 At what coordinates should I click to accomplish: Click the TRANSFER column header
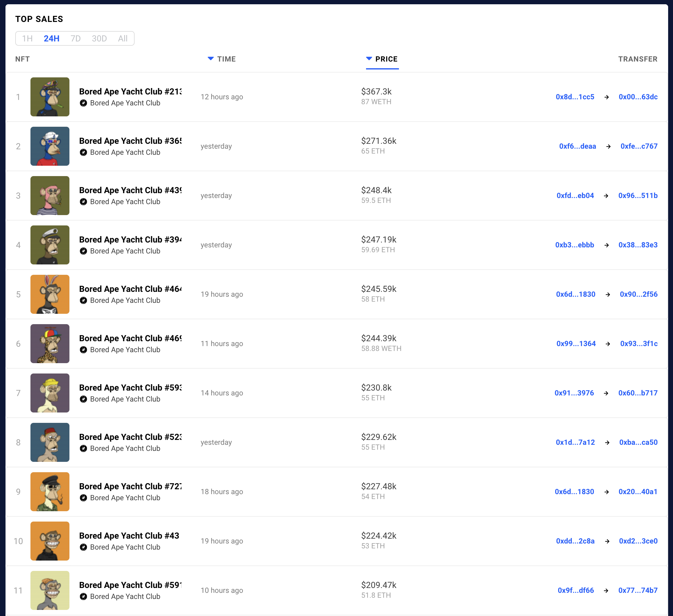(x=638, y=59)
